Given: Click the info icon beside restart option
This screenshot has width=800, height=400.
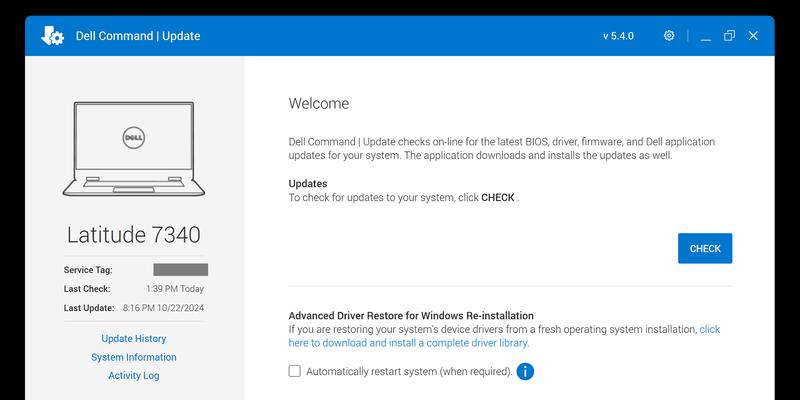Looking at the screenshot, I should pos(525,372).
